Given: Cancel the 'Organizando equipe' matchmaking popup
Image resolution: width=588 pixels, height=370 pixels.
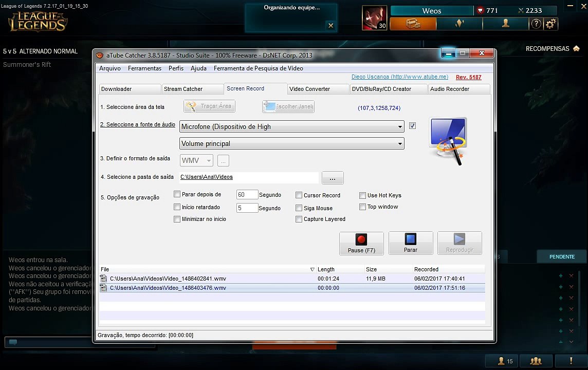Looking at the screenshot, I should [331, 26].
